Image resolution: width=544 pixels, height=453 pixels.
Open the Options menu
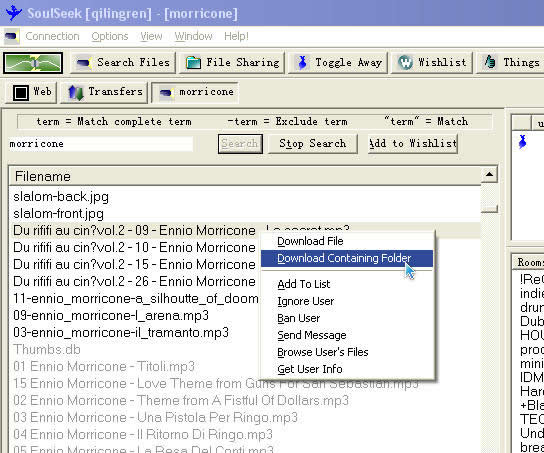point(110,36)
